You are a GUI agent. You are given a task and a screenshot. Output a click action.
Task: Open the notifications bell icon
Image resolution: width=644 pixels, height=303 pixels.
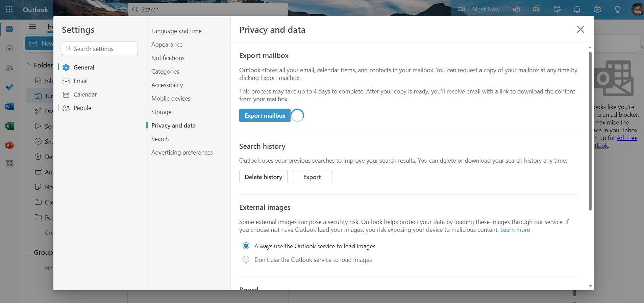[577, 9]
